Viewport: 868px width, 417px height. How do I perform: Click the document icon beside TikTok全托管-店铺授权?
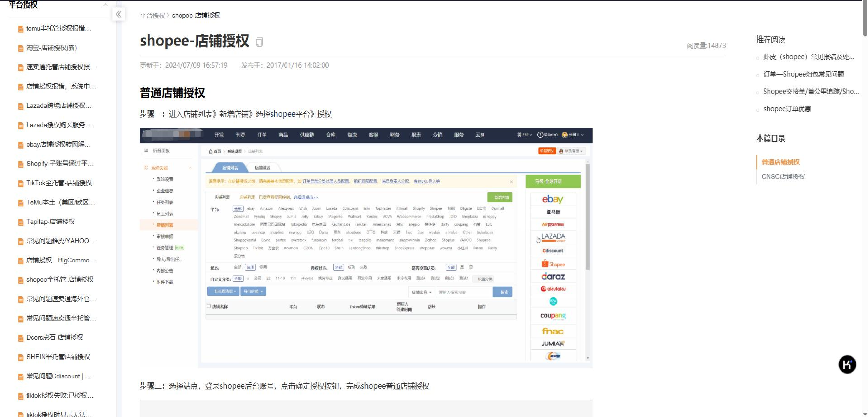point(21,183)
